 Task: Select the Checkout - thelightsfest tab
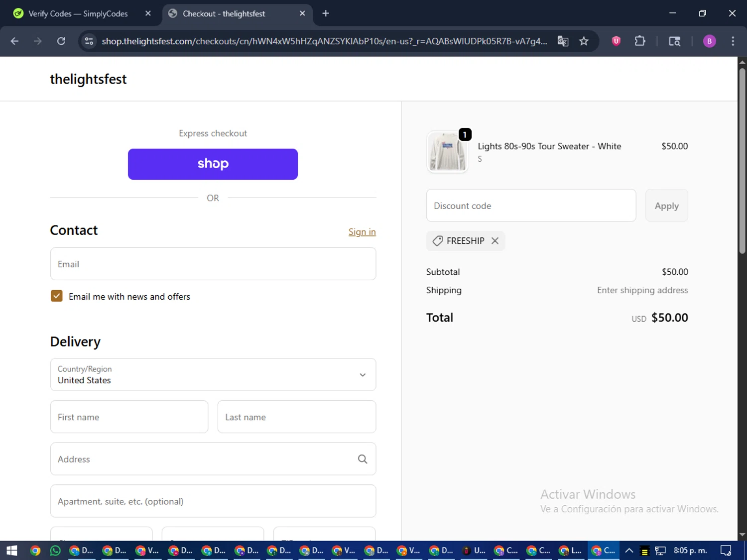(x=224, y=13)
